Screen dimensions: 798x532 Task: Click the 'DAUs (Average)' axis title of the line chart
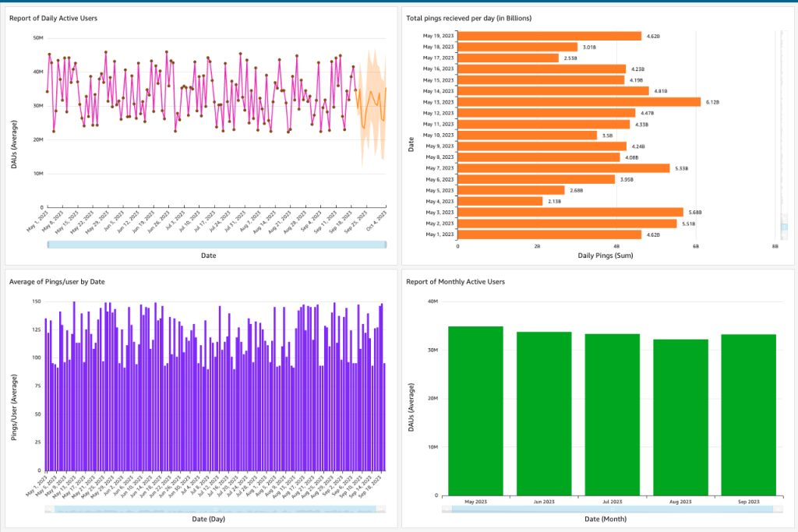pyautogui.click(x=14, y=144)
